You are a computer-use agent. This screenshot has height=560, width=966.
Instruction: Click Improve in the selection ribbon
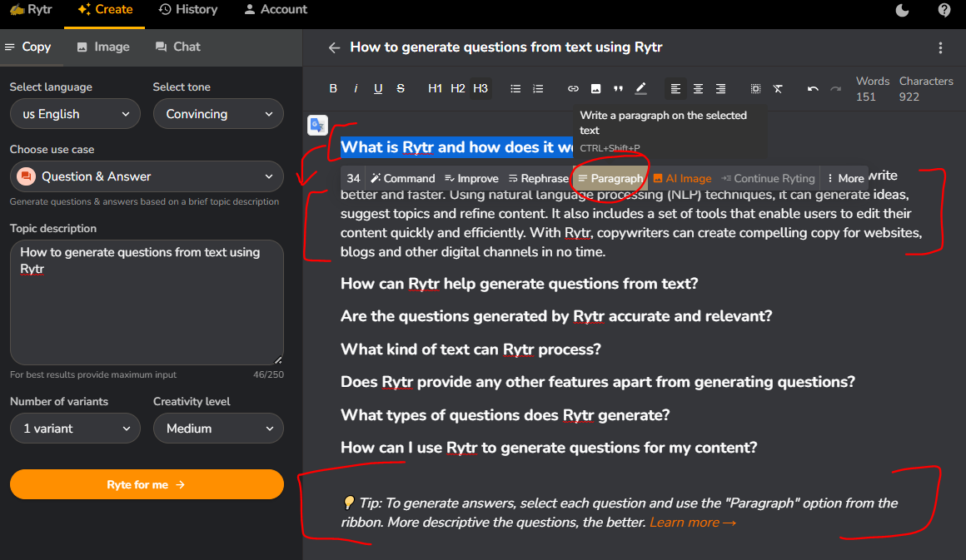(x=472, y=178)
